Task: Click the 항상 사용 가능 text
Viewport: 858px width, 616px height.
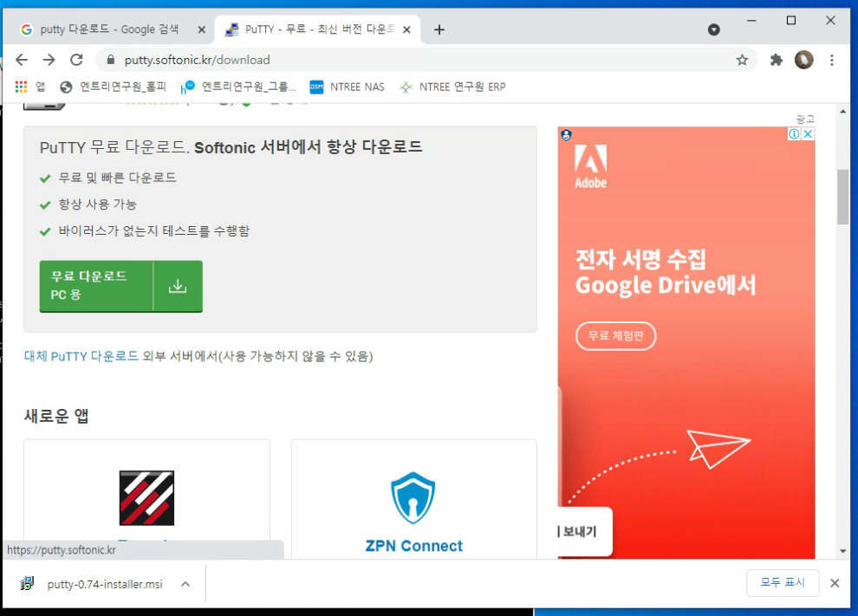Action: [97, 204]
